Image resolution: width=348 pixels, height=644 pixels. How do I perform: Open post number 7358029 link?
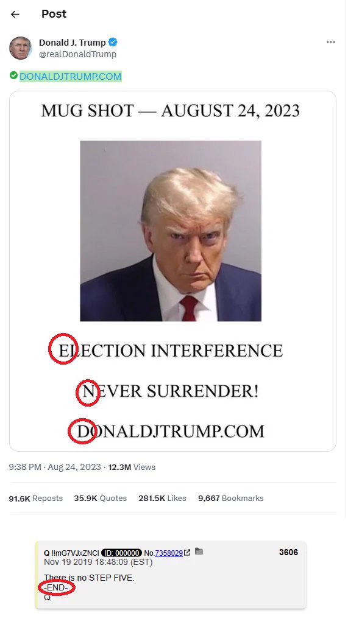[x=169, y=553]
